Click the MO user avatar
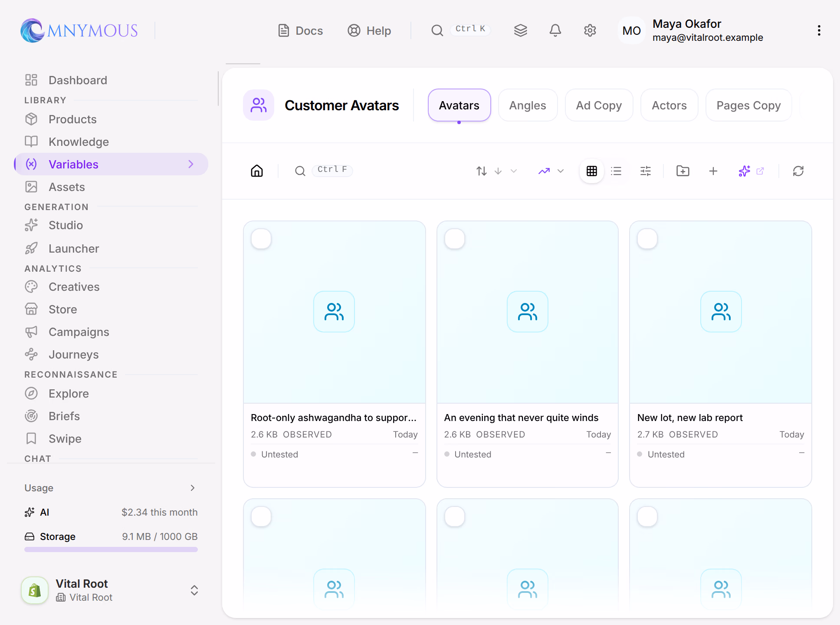The width and height of the screenshot is (840, 625). click(631, 30)
